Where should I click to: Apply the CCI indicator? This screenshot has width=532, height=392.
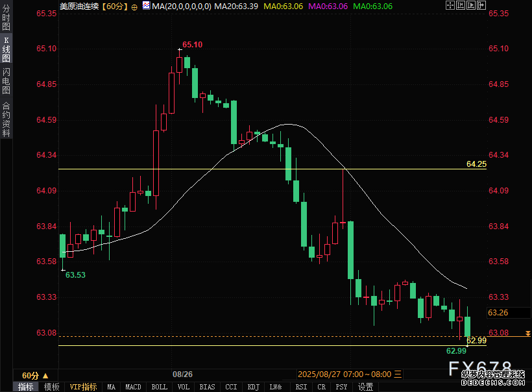[x=231, y=387]
